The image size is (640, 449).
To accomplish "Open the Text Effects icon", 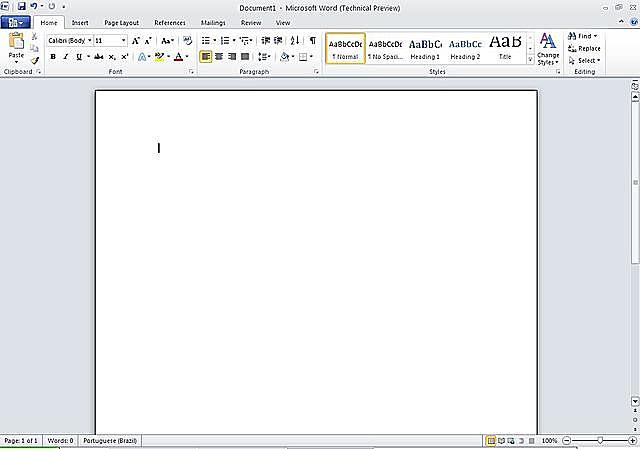I will click(142, 57).
